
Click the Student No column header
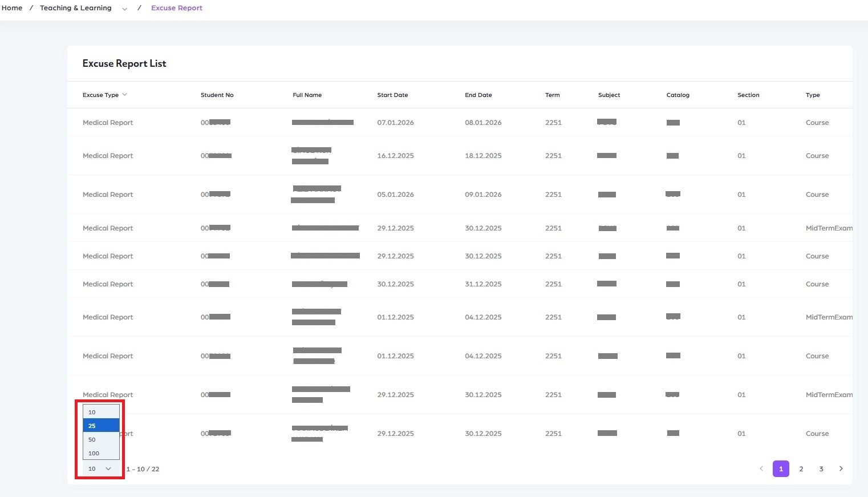[217, 95]
